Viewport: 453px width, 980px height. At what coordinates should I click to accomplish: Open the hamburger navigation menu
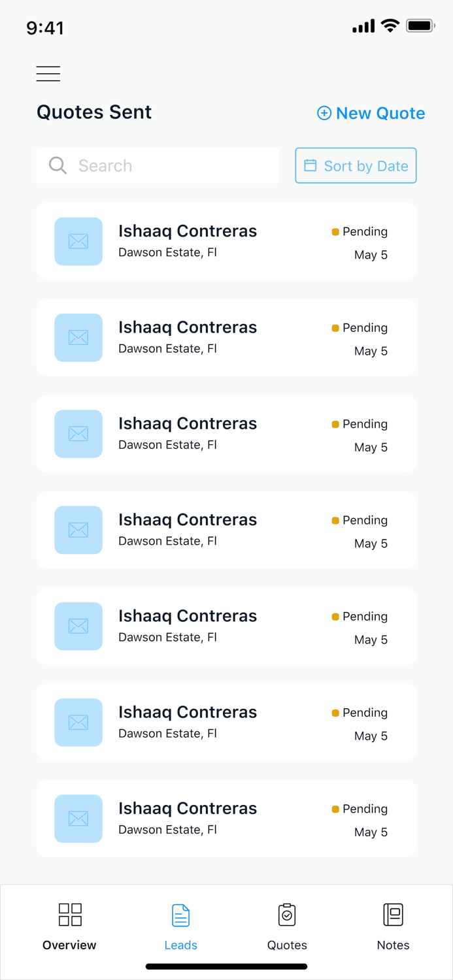click(x=48, y=73)
